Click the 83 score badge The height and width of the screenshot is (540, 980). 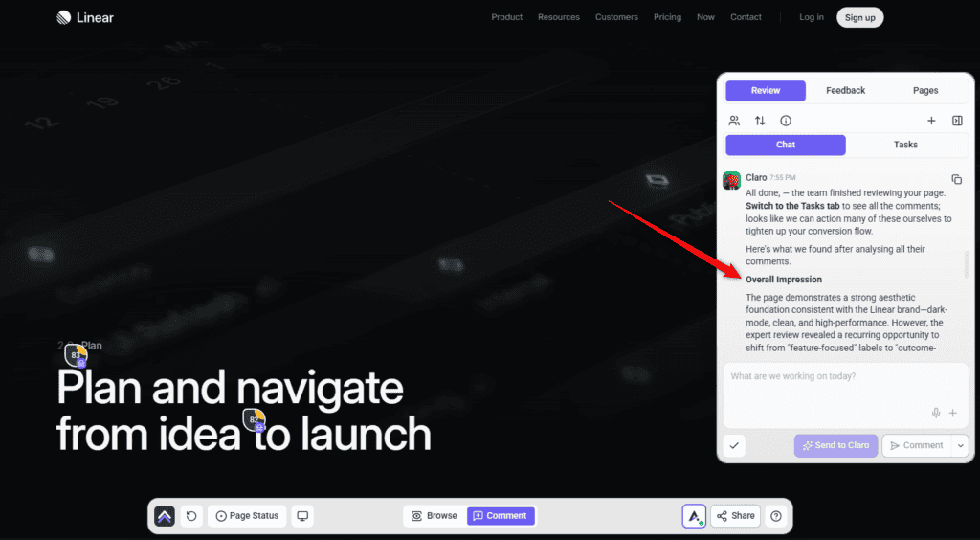click(77, 355)
